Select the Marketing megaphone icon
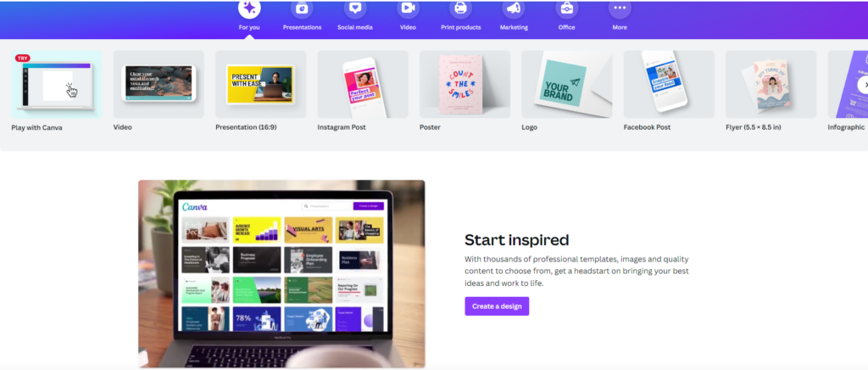The image size is (868, 370). click(x=514, y=8)
